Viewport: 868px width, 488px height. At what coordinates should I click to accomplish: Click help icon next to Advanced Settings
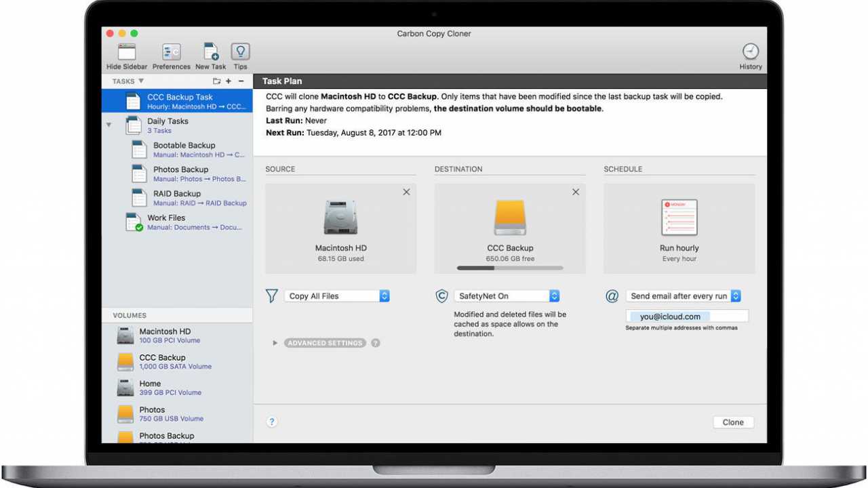[x=376, y=343]
